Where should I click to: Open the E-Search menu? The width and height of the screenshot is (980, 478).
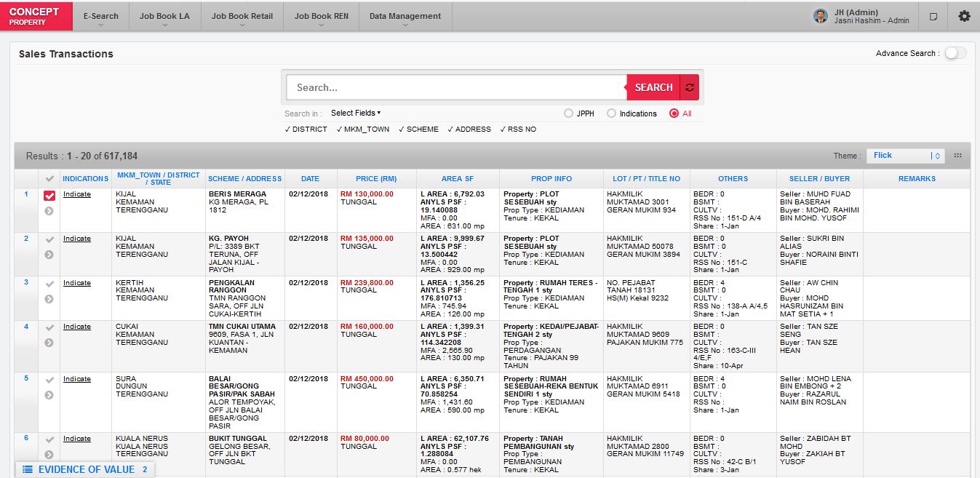(x=100, y=17)
